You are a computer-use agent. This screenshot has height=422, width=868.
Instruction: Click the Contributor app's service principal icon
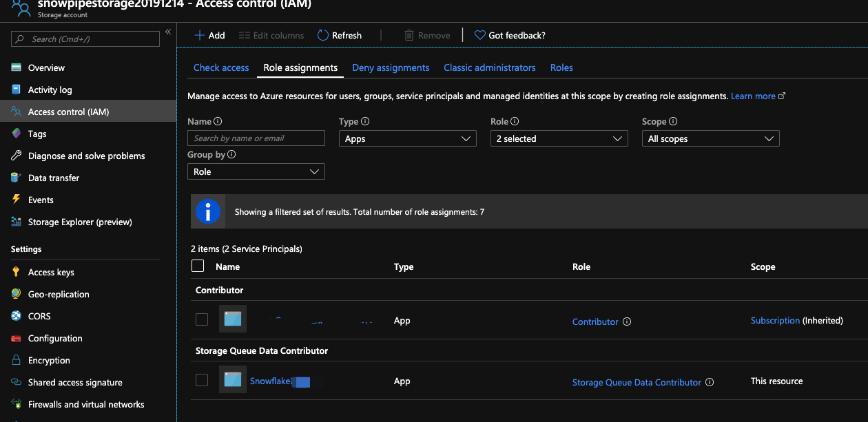(x=233, y=319)
